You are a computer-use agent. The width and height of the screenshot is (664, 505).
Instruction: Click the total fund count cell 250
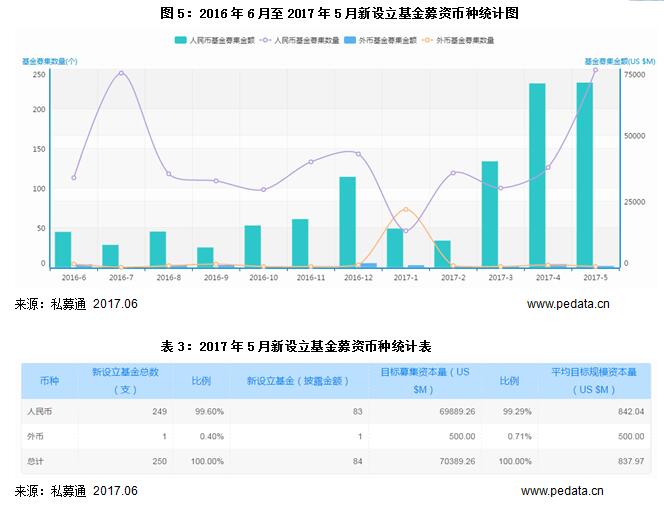tap(160, 461)
